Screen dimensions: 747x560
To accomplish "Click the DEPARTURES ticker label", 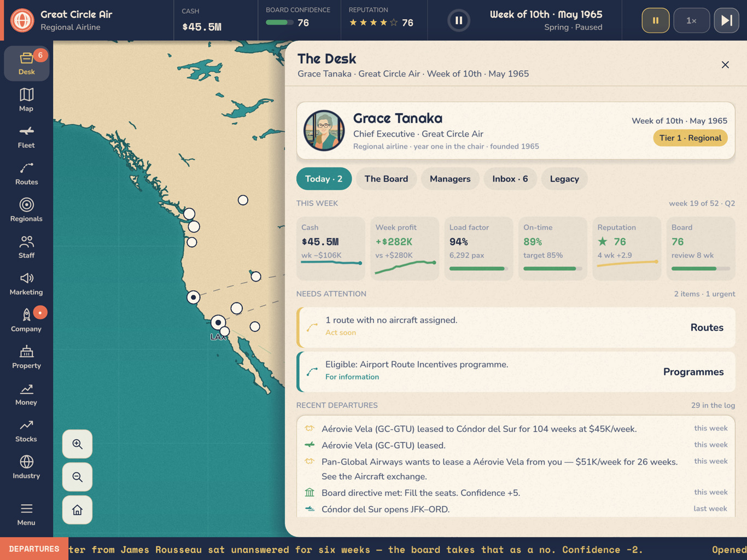I will (34, 549).
